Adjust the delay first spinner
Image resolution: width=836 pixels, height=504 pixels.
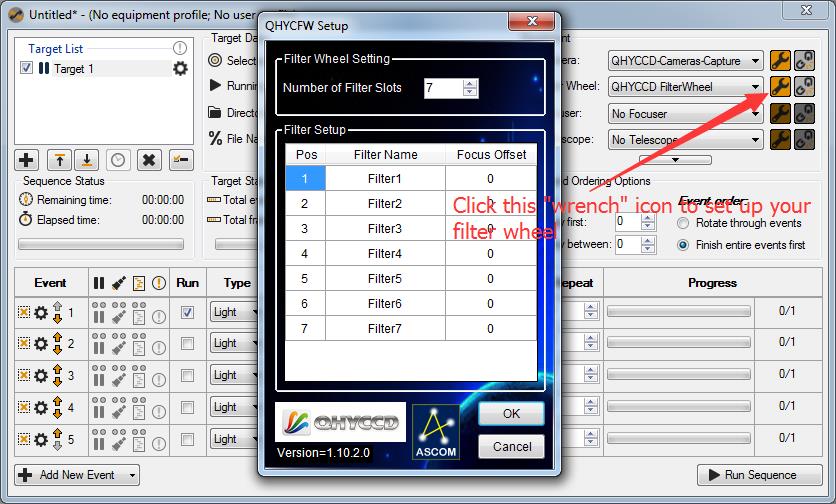pos(647,222)
